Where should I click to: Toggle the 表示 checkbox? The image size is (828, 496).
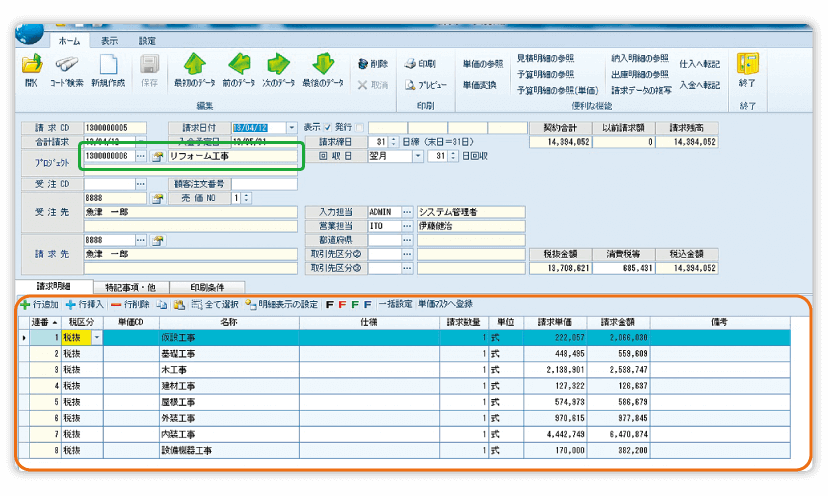pos(327,127)
